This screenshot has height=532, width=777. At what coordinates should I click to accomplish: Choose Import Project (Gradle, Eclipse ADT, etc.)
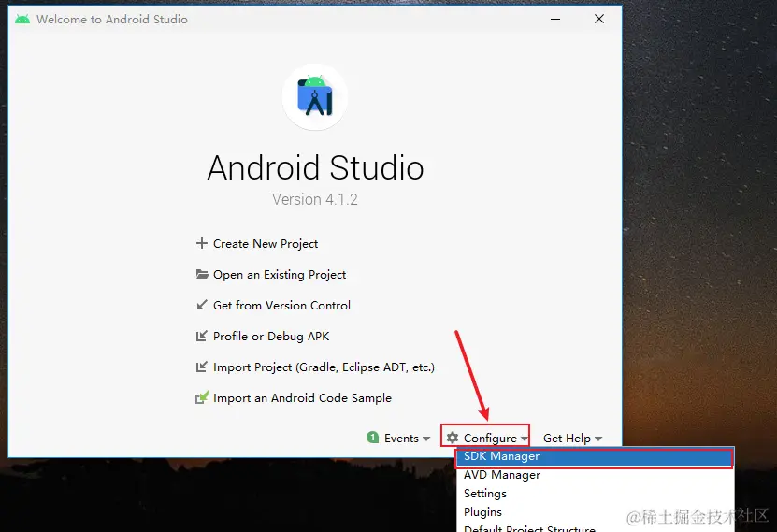(324, 367)
